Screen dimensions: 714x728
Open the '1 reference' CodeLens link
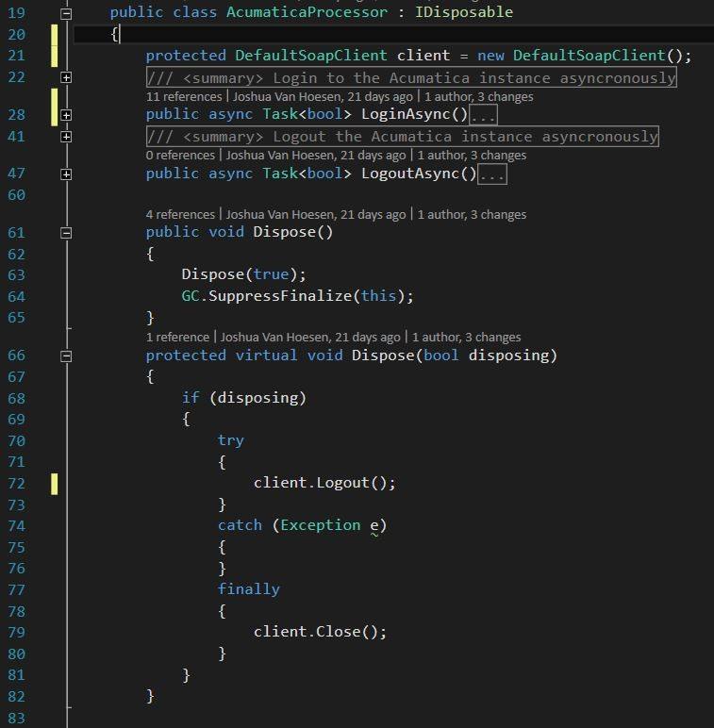pos(177,337)
